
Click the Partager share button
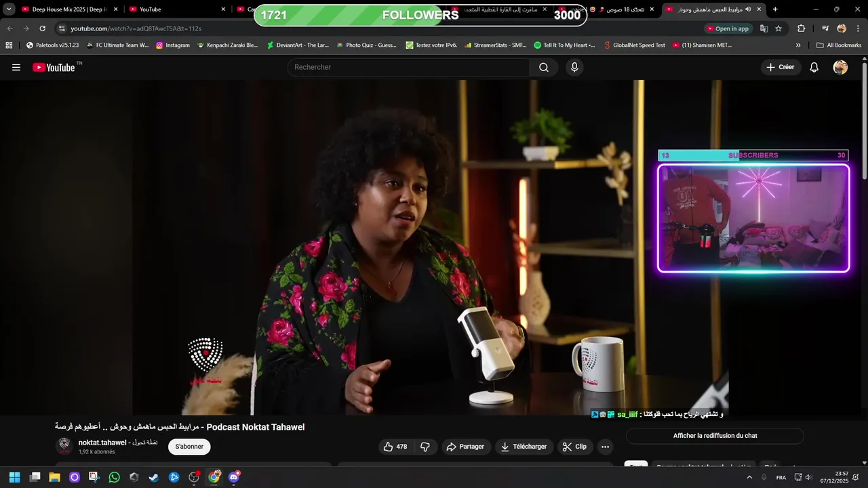click(467, 447)
